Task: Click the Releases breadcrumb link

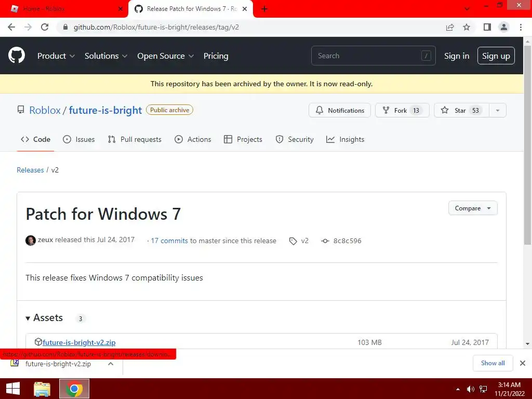Action: click(x=30, y=170)
